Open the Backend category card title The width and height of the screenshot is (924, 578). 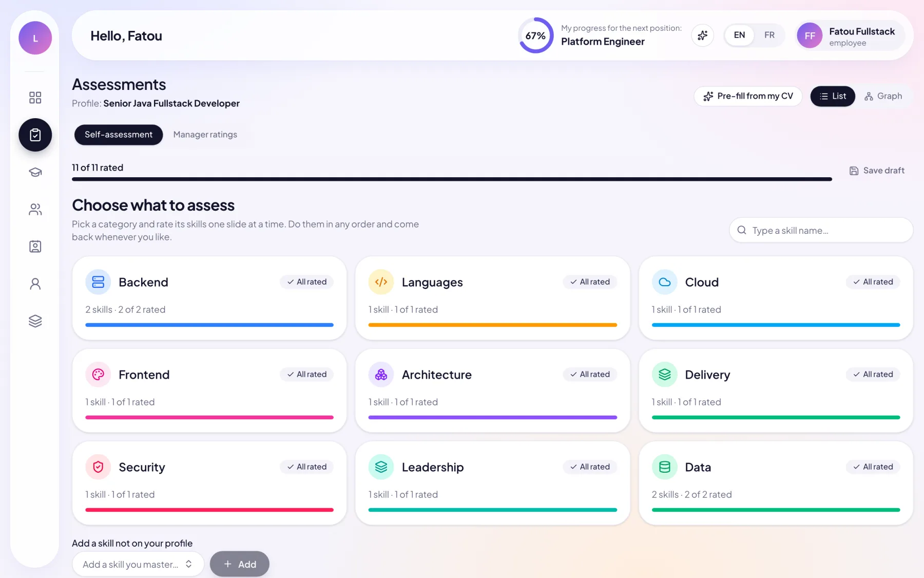point(143,282)
